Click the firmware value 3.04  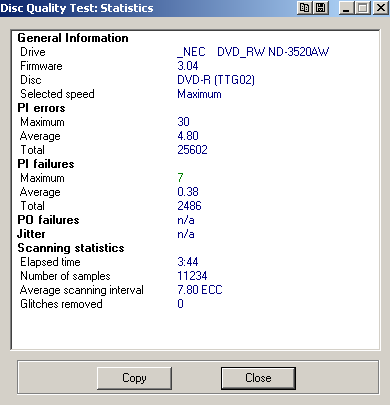[188, 66]
